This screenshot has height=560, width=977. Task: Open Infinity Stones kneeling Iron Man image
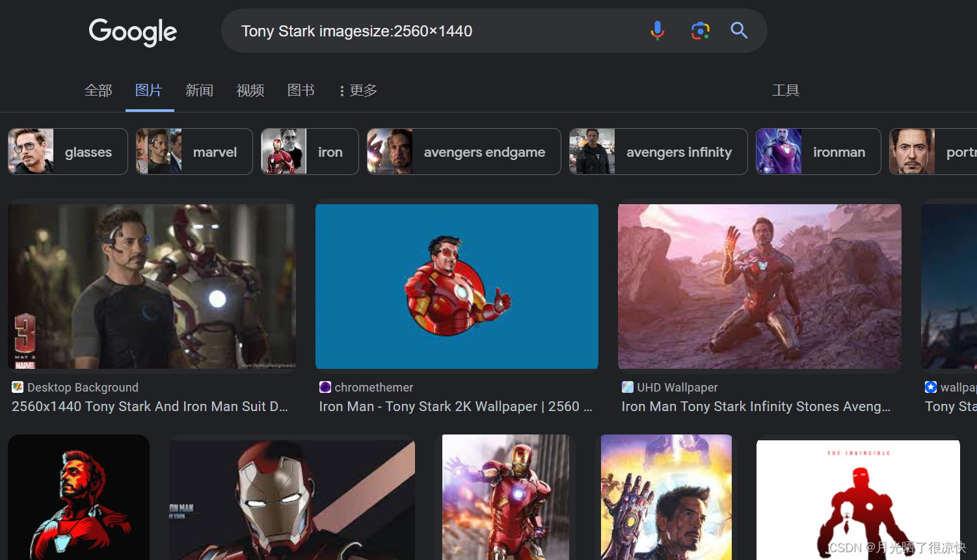760,286
